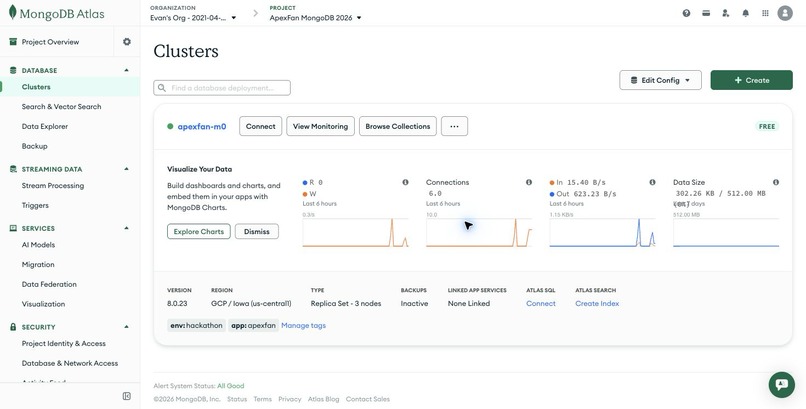
Task: Click the All Good alert status link
Action: click(x=230, y=386)
